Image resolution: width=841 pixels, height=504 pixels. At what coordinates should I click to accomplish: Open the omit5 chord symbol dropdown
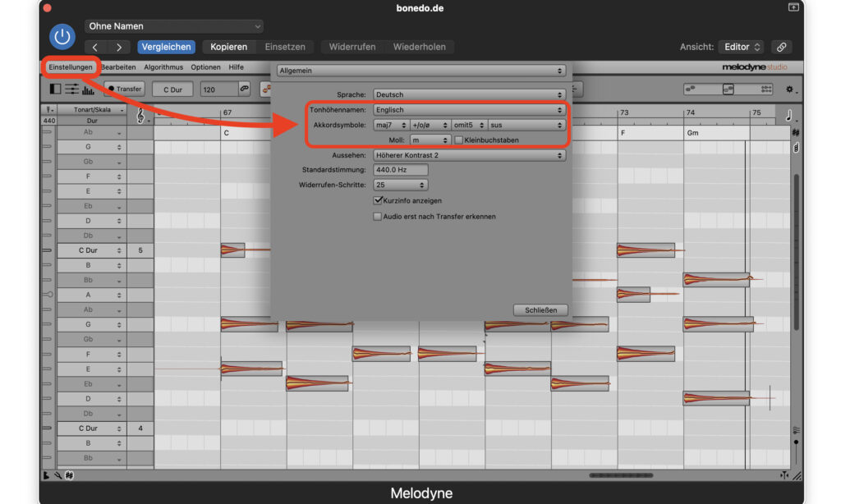(469, 125)
